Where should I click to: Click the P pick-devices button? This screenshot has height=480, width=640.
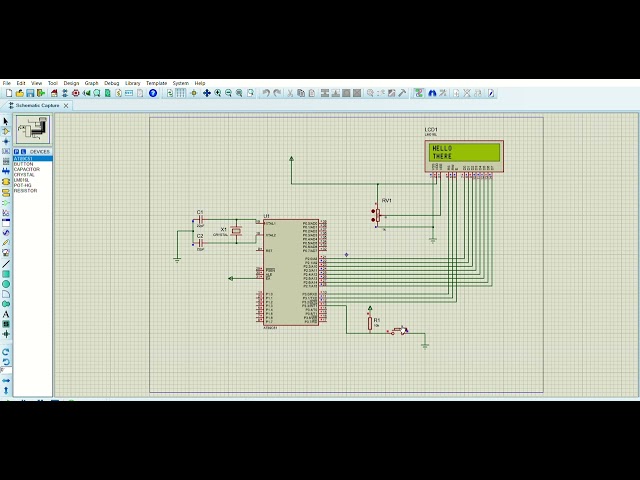[x=17, y=152]
